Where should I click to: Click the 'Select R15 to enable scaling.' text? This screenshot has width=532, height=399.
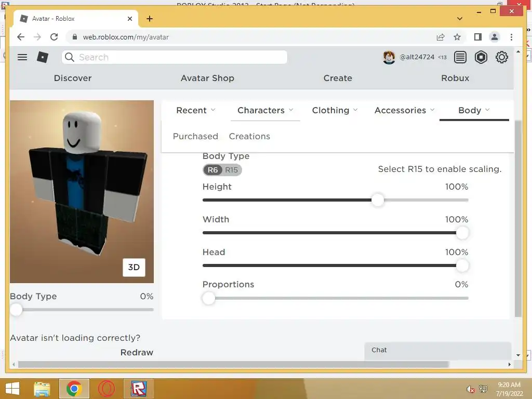[x=440, y=169]
